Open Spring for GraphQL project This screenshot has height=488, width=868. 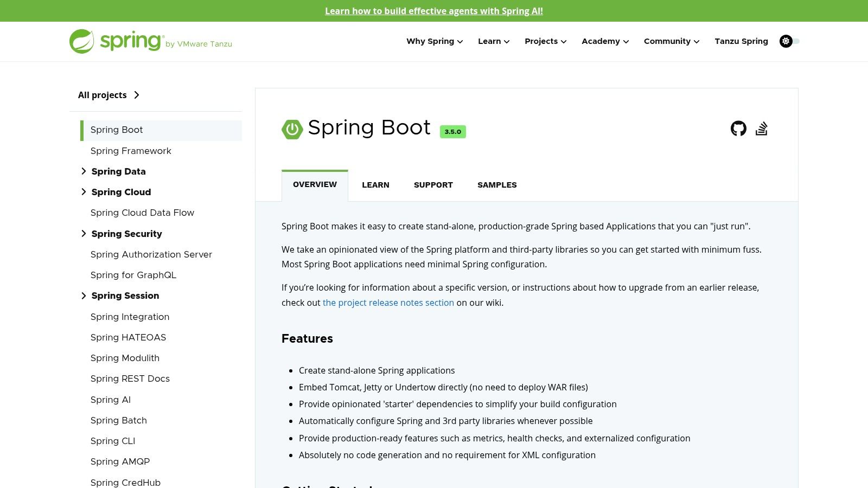(133, 275)
